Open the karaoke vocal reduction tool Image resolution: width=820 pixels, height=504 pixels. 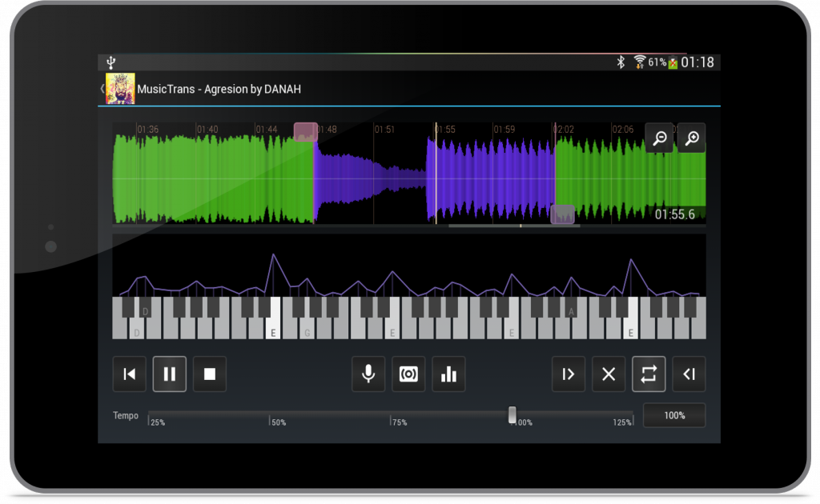408,374
